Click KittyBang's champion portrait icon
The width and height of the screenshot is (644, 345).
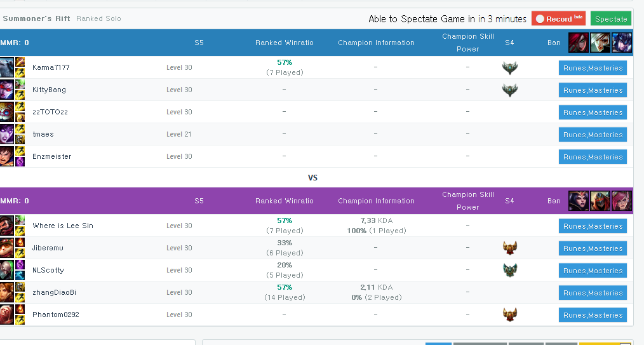tap(6, 90)
